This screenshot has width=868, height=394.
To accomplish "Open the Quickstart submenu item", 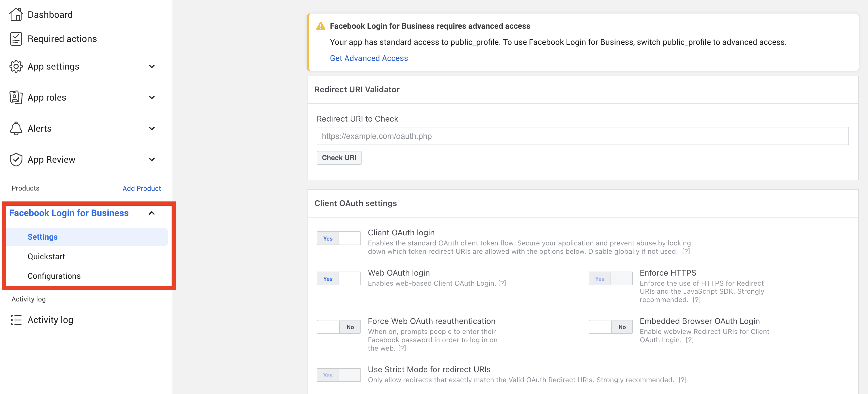I will point(46,256).
